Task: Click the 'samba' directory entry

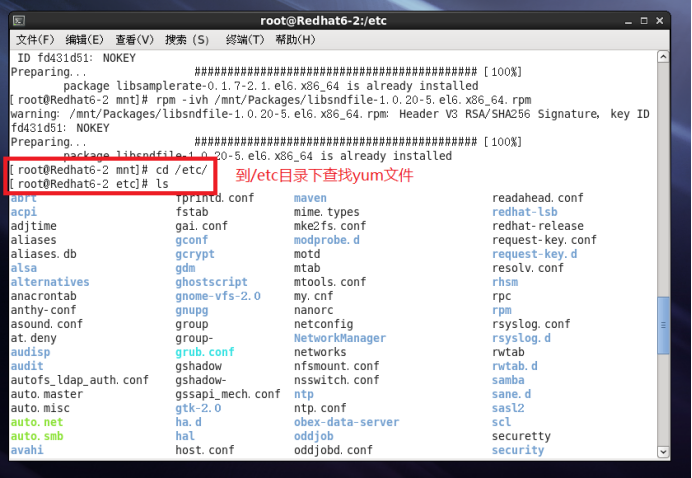Action: 508,380
